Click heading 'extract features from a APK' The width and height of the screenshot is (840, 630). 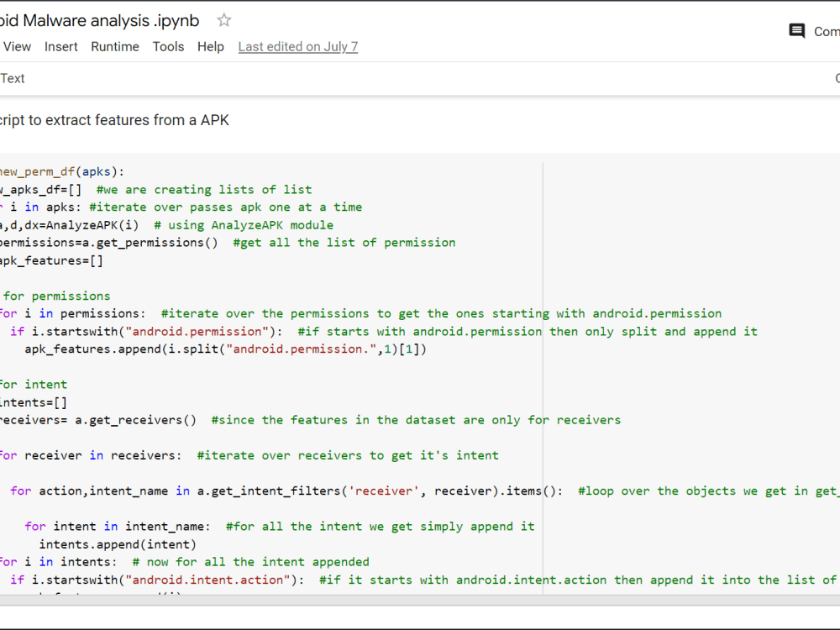click(137, 120)
